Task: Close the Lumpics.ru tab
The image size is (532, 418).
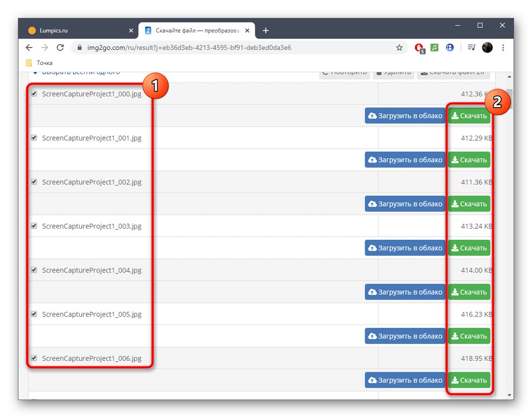Action: click(x=131, y=31)
